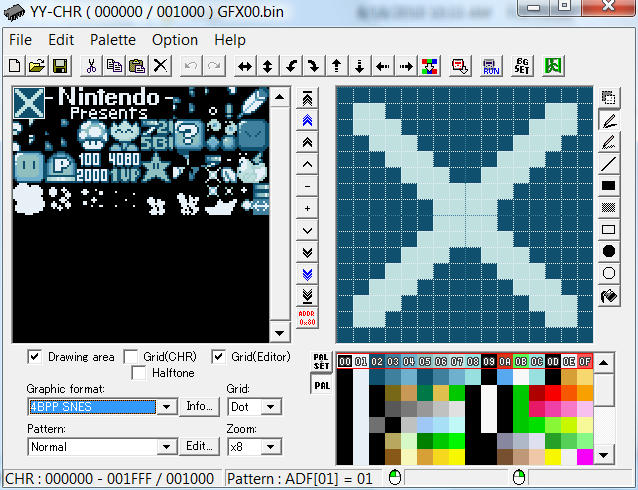Click the New file icon

15,66
